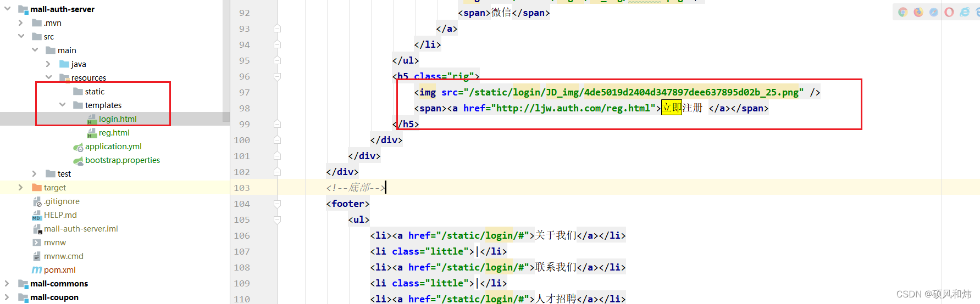Open preview in Safari browser icon
980x304 pixels.
933,12
